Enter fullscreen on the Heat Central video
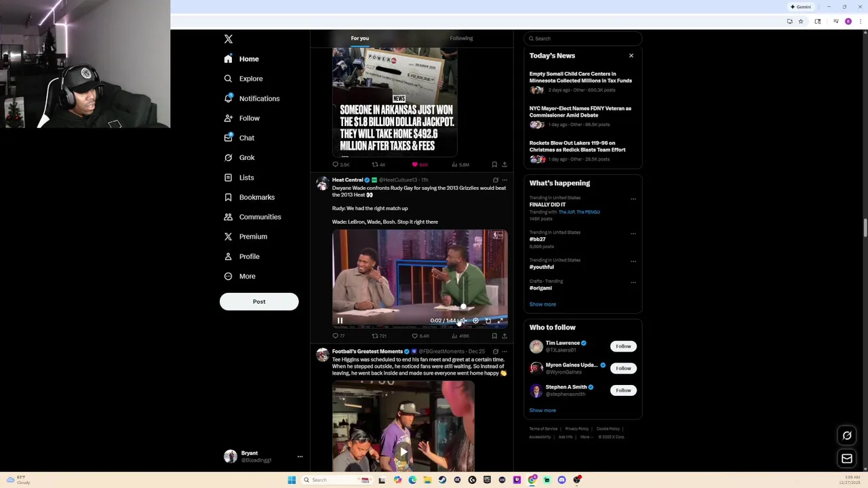 click(500, 321)
